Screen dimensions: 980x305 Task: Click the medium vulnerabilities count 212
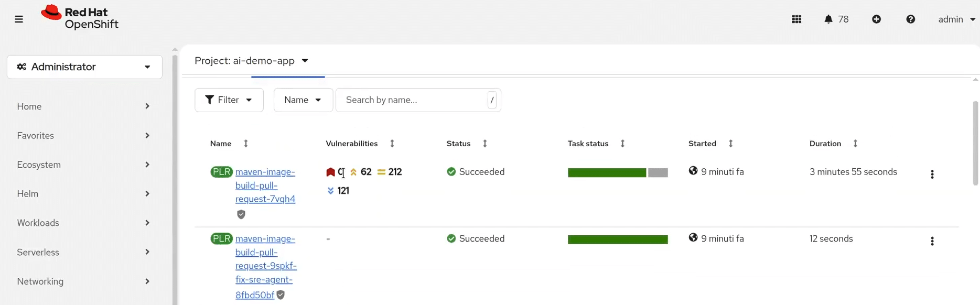tap(395, 172)
